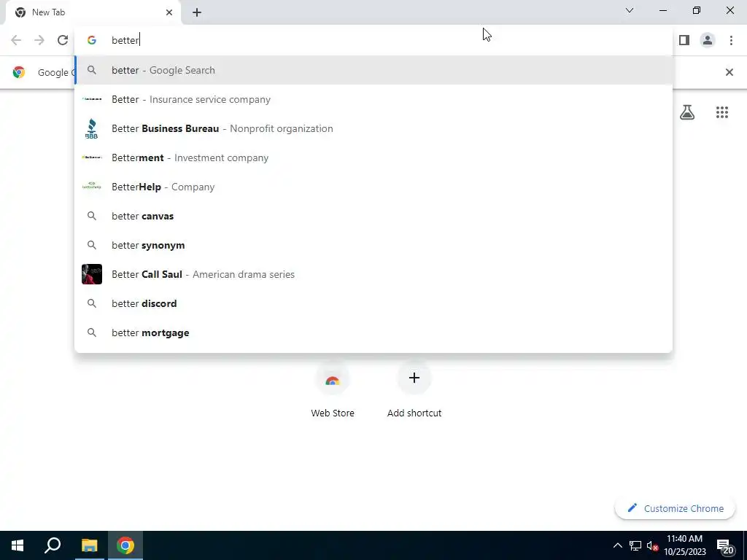This screenshot has height=560, width=747.
Task: Choose the BetterHelp Company suggestion
Action: (373, 187)
